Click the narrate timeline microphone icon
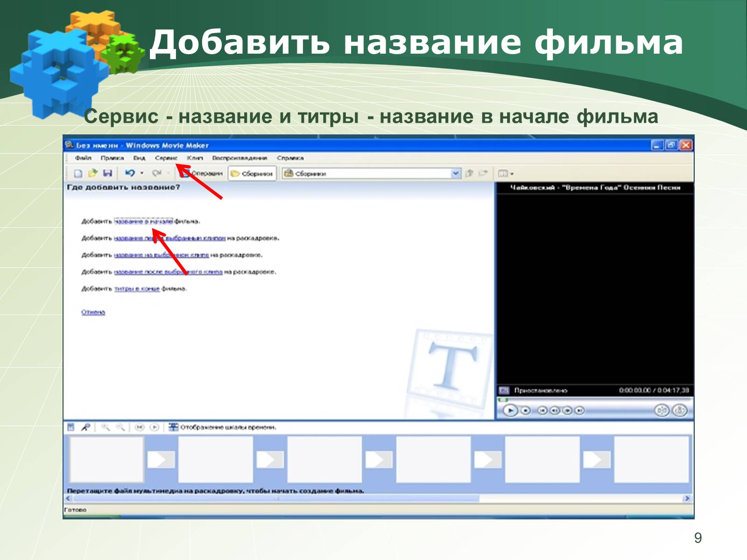Viewport: 747px width, 560px height. [x=85, y=427]
